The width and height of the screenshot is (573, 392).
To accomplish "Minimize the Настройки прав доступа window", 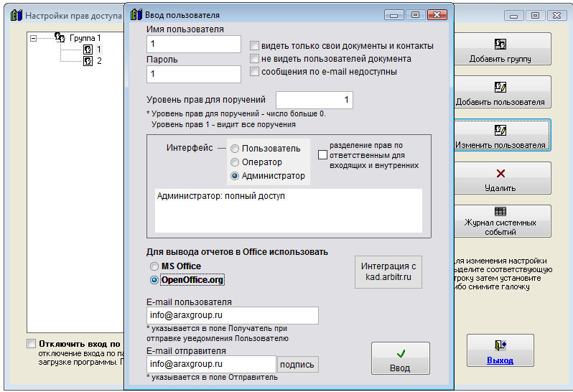I will [x=514, y=16].
